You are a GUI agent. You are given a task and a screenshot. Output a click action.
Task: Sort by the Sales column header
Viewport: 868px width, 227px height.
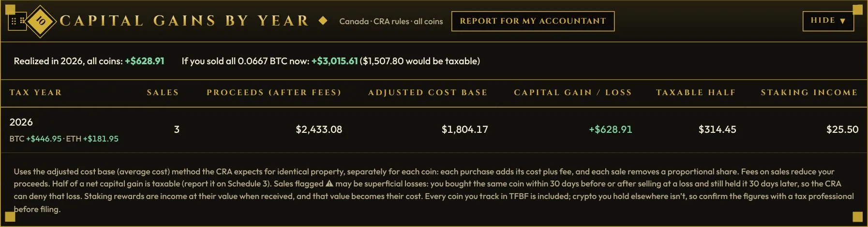click(163, 92)
